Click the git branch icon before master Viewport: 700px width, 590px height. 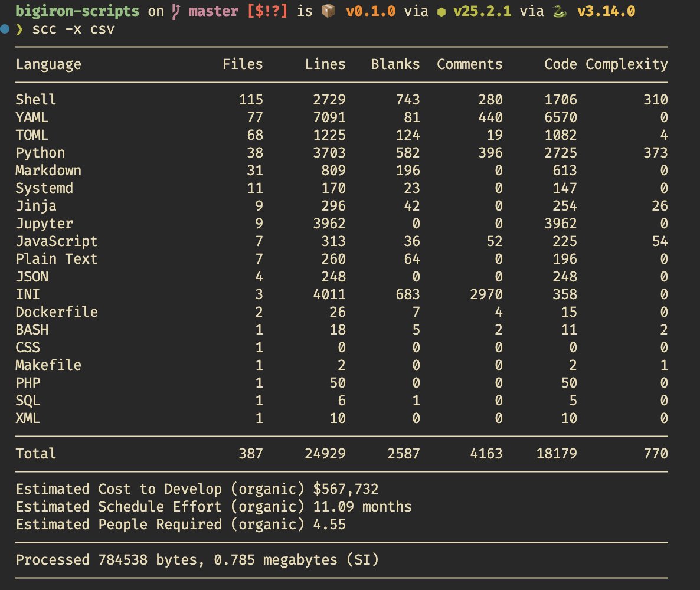coord(176,11)
